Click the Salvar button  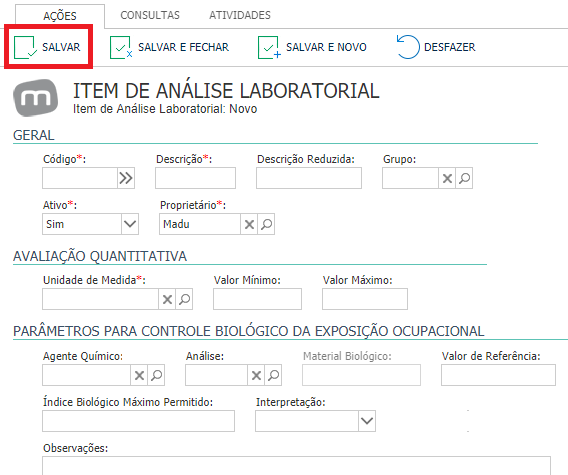[x=47, y=47]
